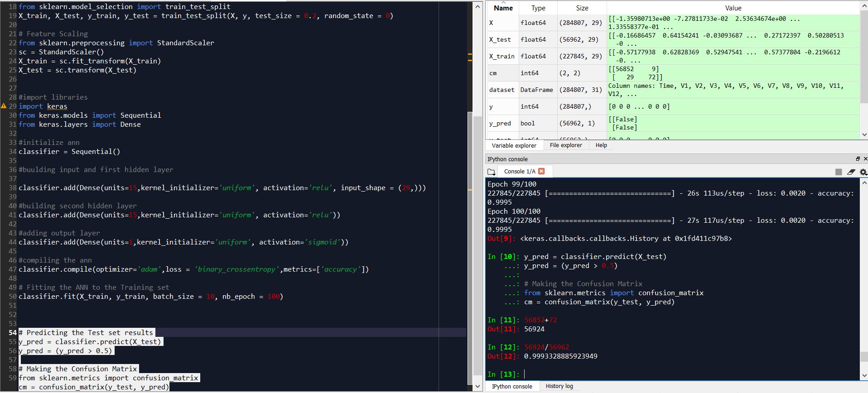Switch to the Variable explorer tab

(x=514, y=145)
